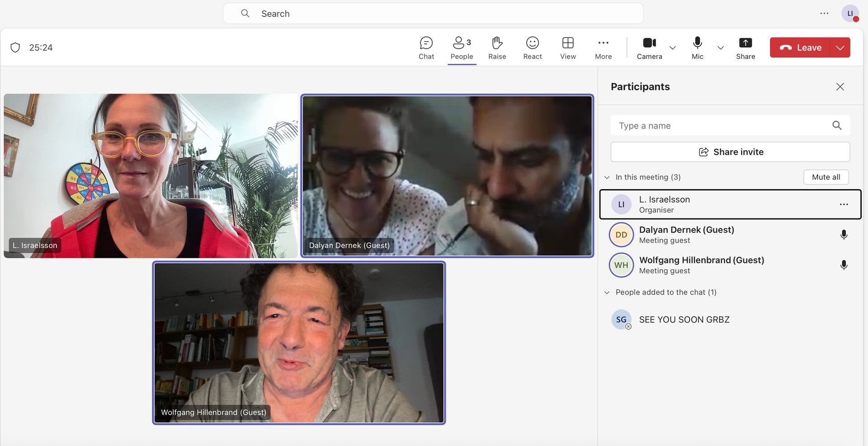Viewport: 868px width, 446px height.
Task: Click the search icon in participants field
Action: tap(837, 125)
